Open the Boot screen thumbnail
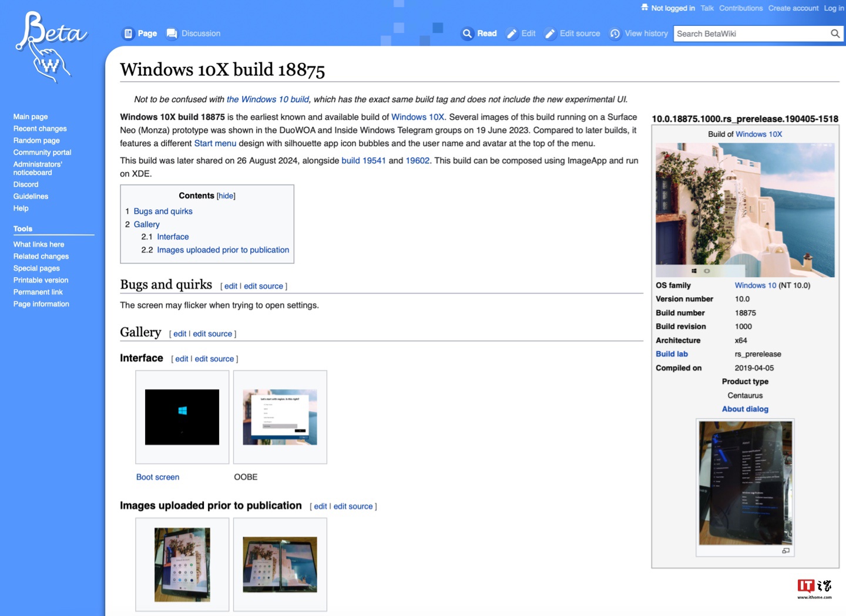Screen dimensions: 846x616 [x=182, y=417]
